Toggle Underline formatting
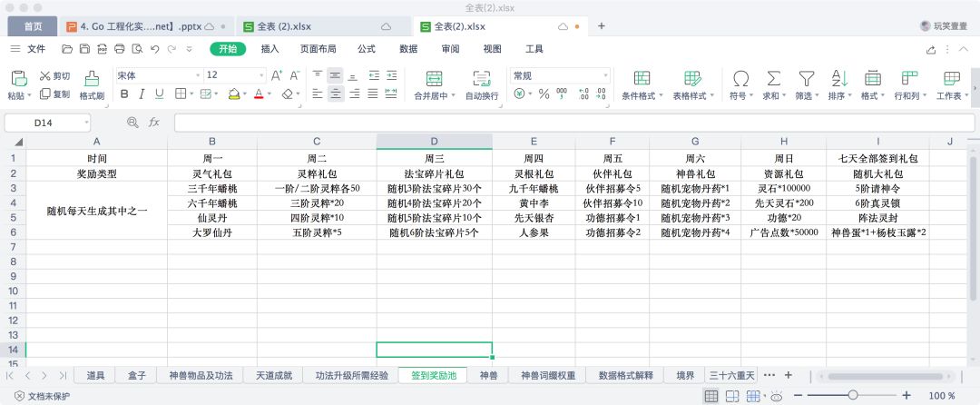 tap(160, 94)
